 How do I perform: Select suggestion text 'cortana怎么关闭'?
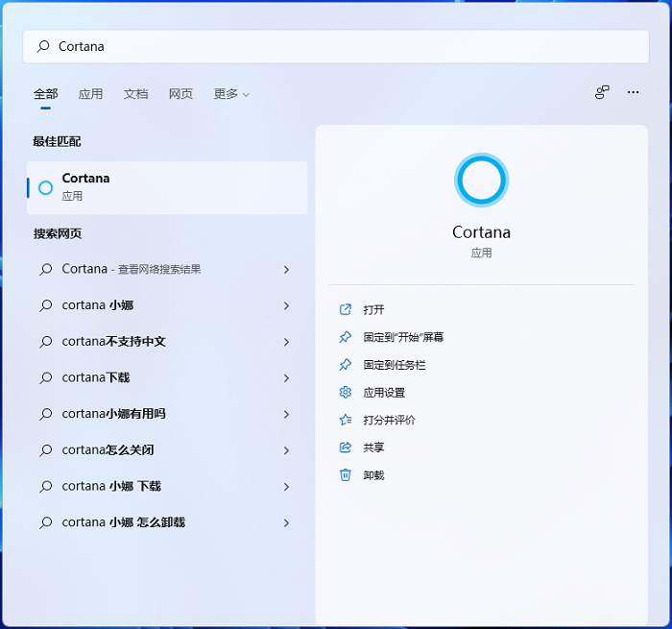[108, 449]
